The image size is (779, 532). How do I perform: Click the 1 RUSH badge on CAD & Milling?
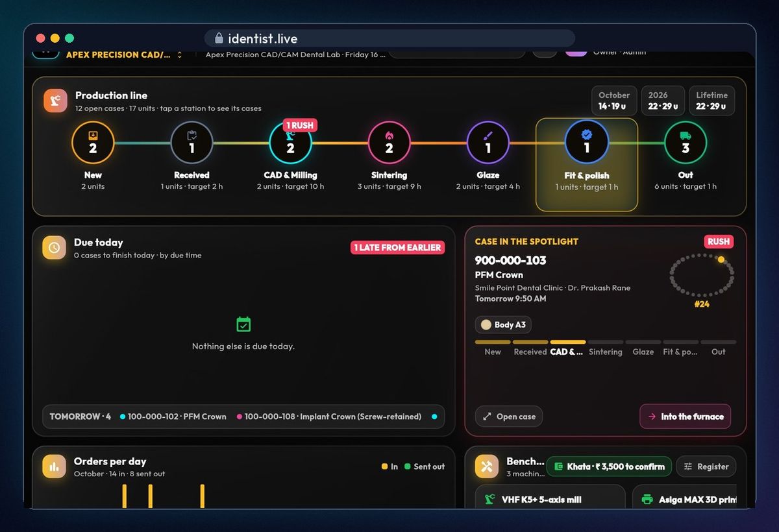300,125
